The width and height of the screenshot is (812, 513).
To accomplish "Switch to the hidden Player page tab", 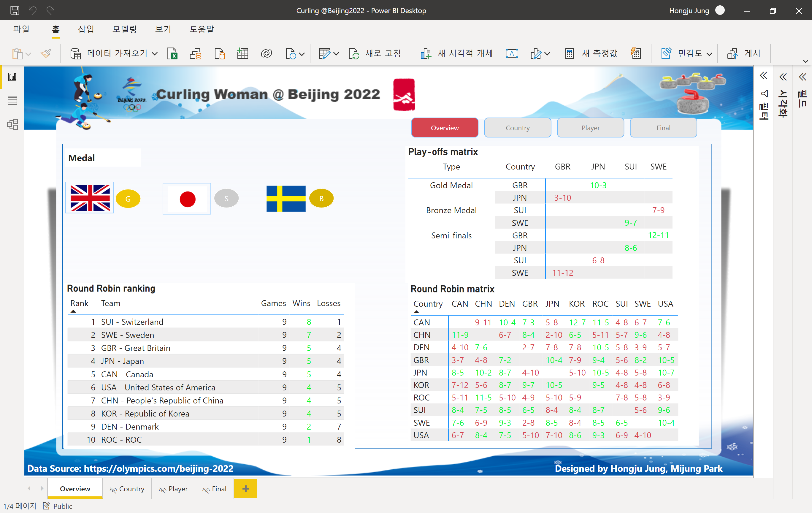I will 173,489.
